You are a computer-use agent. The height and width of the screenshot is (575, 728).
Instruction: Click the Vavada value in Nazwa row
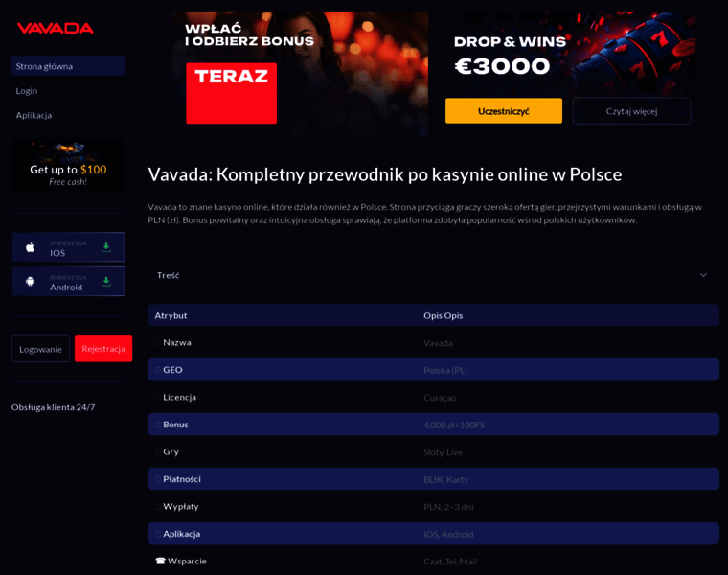click(438, 343)
